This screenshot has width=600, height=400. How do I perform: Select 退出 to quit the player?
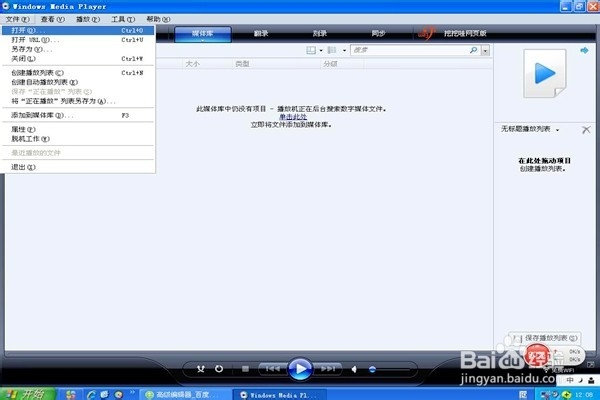(x=78, y=167)
